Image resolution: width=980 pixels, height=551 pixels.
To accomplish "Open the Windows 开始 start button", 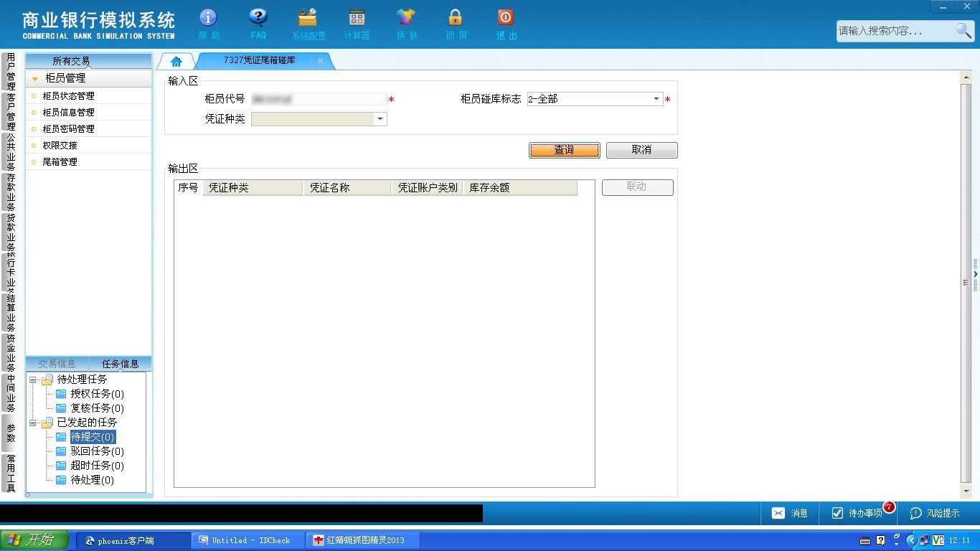I will pos(34,540).
